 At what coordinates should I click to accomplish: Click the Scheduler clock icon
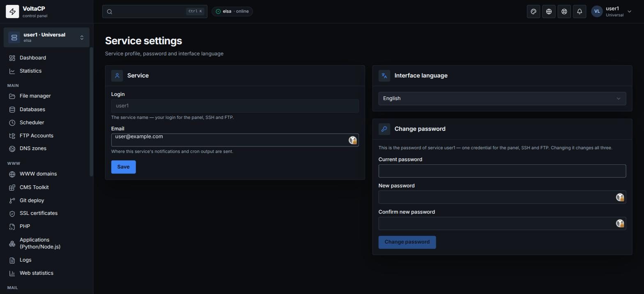12,123
